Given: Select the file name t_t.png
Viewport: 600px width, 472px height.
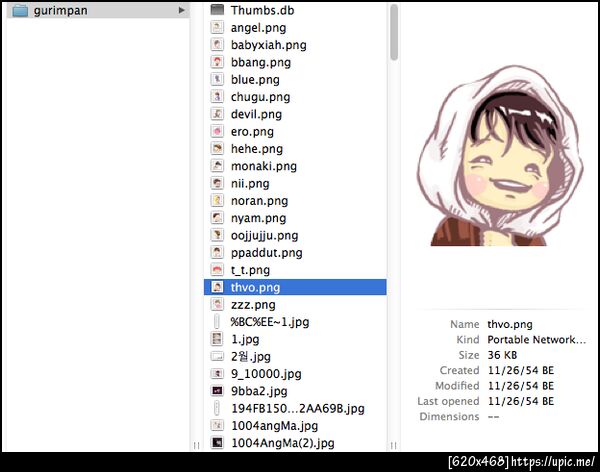Looking at the screenshot, I should pyautogui.click(x=250, y=270).
